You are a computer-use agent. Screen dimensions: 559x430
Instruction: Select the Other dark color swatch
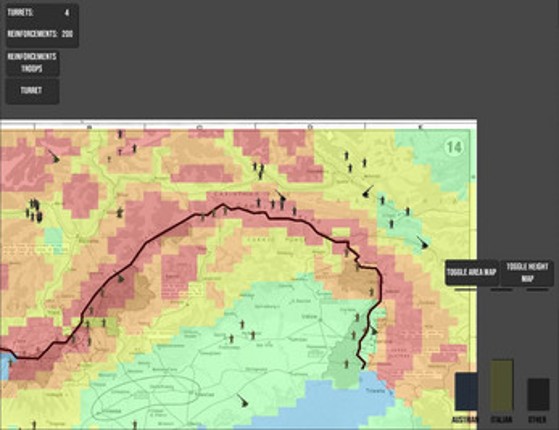point(538,395)
